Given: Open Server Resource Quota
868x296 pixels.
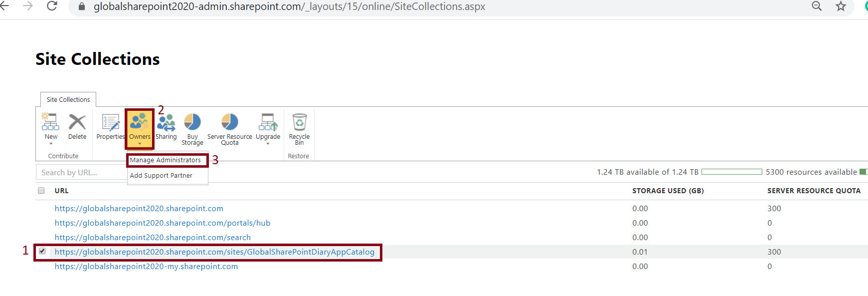Looking at the screenshot, I should 230,122.
